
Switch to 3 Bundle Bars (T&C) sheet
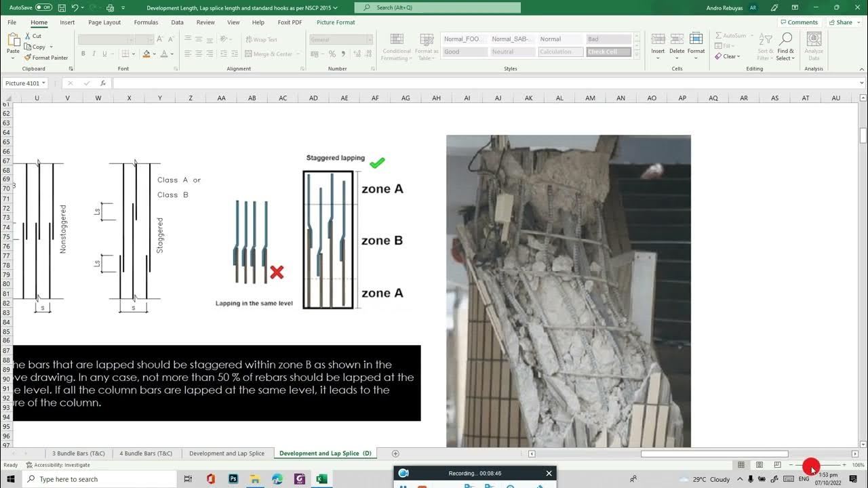pos(79,453)
